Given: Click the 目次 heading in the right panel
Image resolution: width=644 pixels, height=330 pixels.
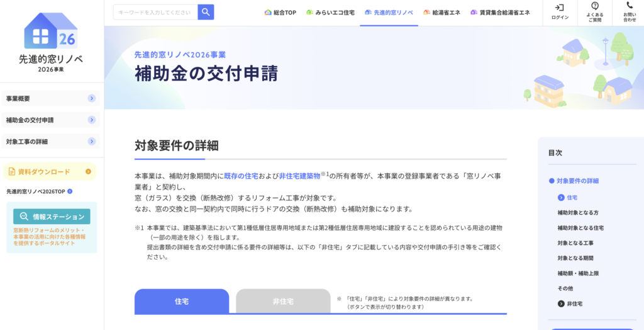Looking at the screenshot, I should pyautogui.click(x=555, y=152).
